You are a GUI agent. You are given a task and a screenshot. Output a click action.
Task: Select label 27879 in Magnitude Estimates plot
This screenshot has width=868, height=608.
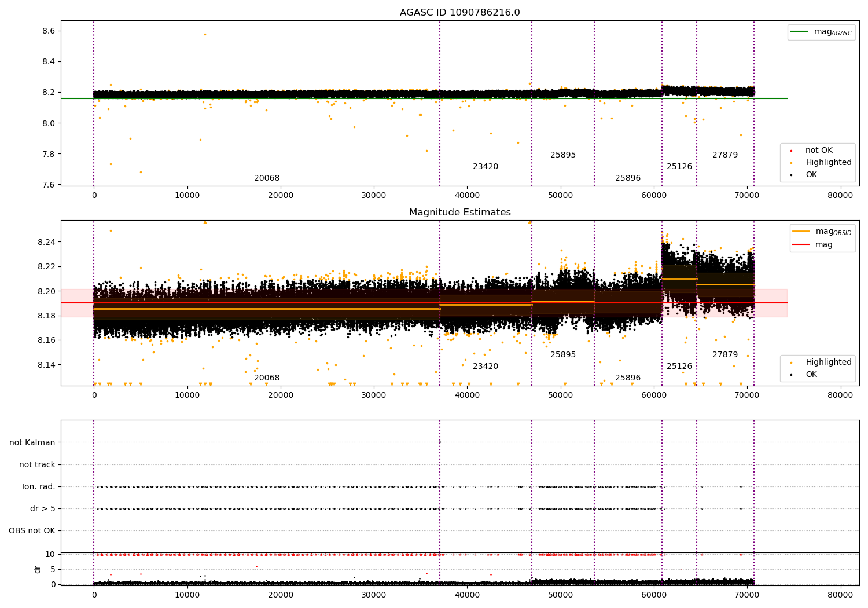click(725, 355)
